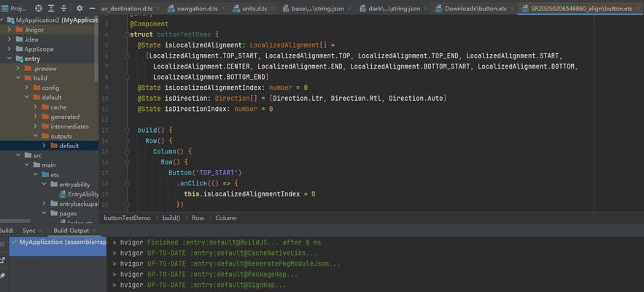The width and height of the screenshot is (644, 292).
Task: Click the ets folder icon
Action: (x=46, y=174)
